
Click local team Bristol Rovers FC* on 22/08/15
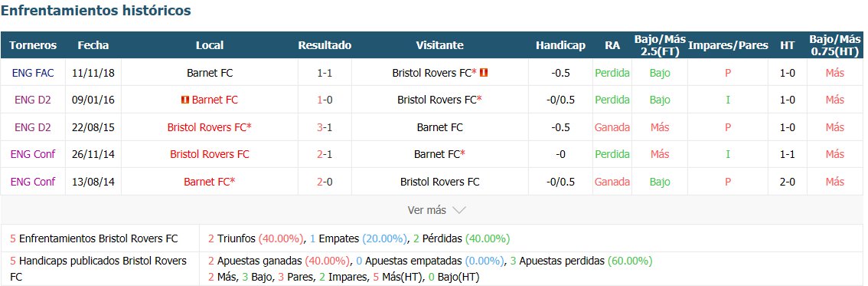pos(209,127)
